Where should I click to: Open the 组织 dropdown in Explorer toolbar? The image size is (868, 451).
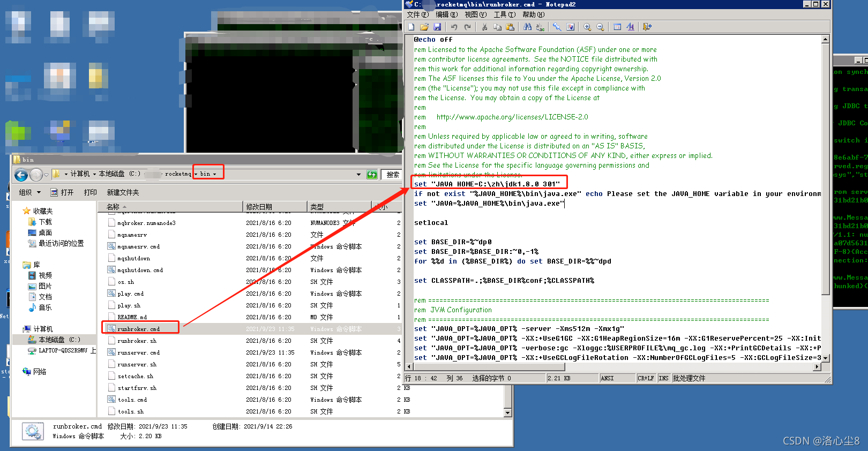pyautogui.click(x=30, y=192)
